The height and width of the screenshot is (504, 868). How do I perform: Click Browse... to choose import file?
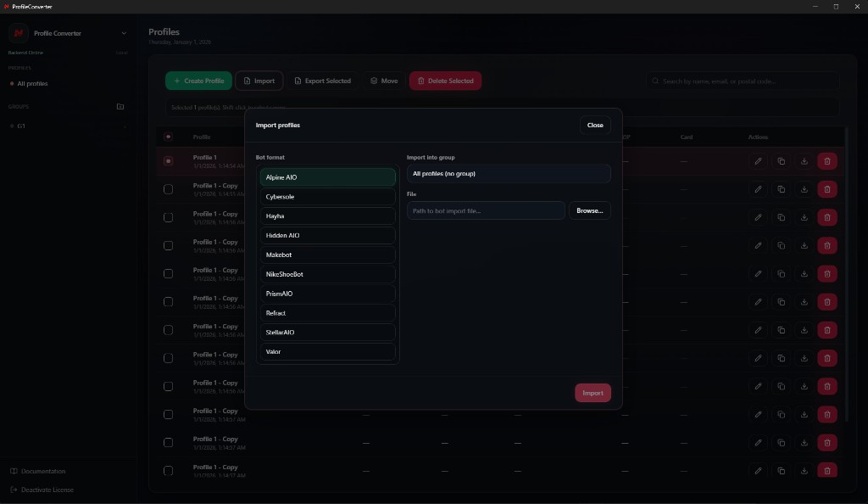590,210
